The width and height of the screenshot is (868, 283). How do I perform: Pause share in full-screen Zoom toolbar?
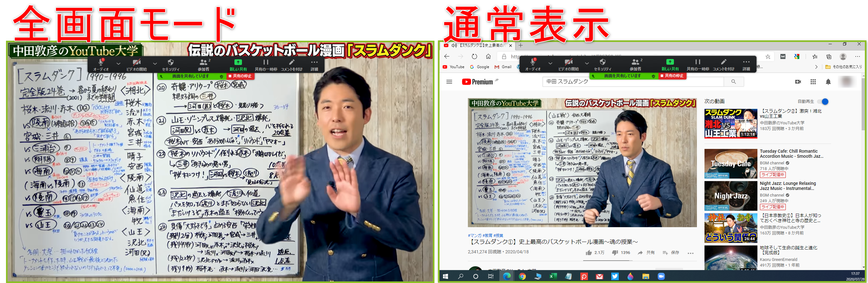coord(266,64)
